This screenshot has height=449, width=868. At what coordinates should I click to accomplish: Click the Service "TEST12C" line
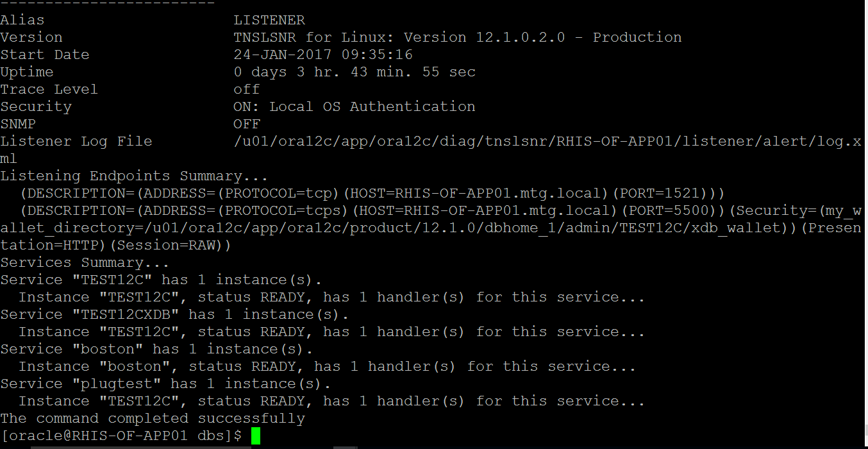coord(161,280)
